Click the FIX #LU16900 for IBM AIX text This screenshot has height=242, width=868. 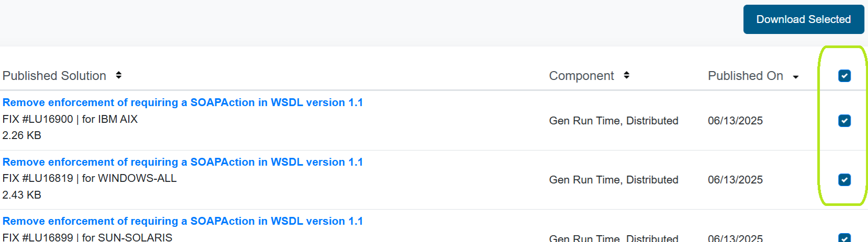[x=70, y=119]
